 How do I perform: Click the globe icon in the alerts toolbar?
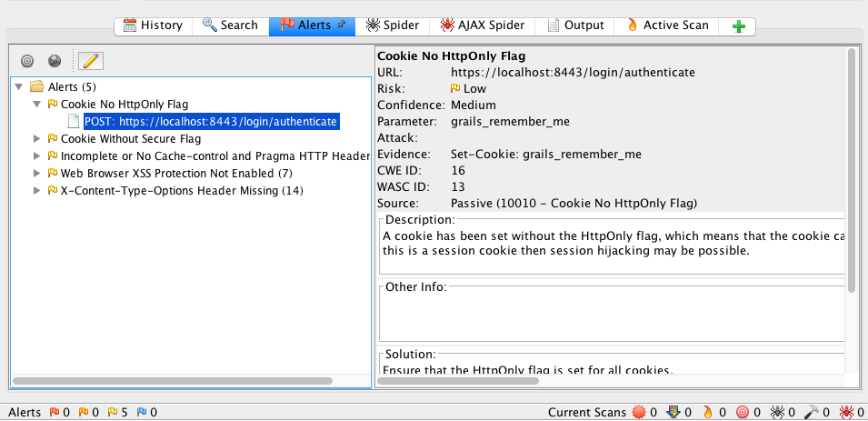pyautogui.click(x=55, y=61)
